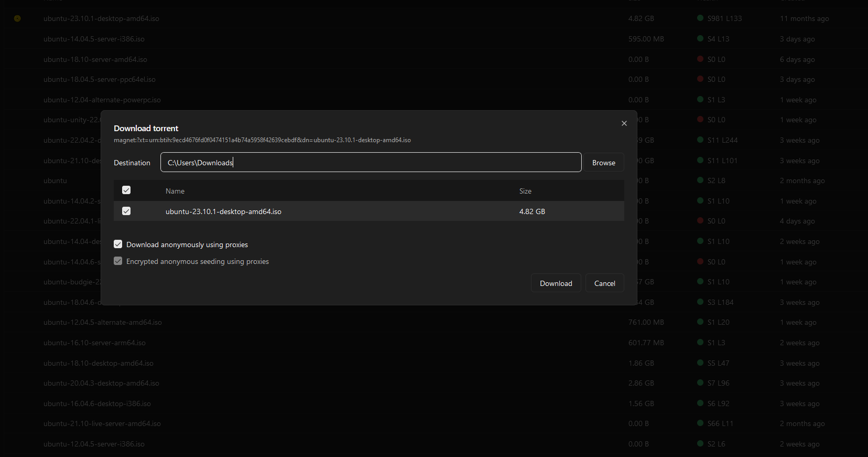The height and width of the screenshot is (457, 868).
Task: Disable Download anonymously using proxies
Action: [118, 245]
